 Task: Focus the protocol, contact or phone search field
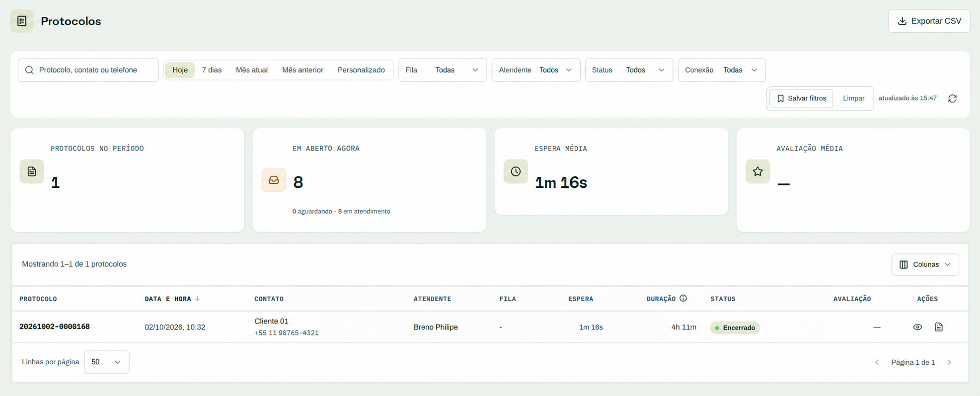point(88,70)
